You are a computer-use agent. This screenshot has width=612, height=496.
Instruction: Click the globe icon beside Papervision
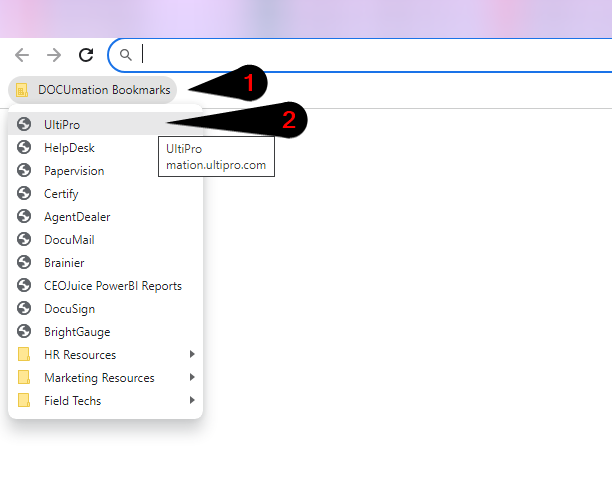click(24, 170)
